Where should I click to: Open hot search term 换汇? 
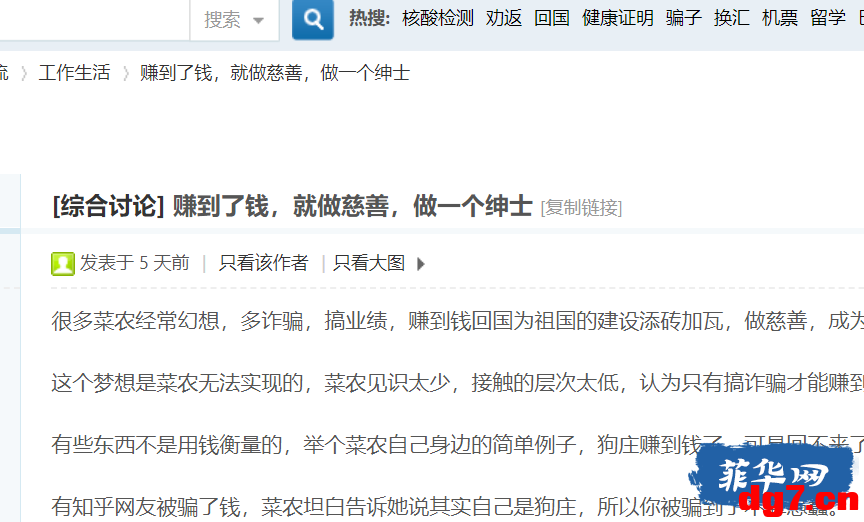pyautogui.click(x=731, y=18)
